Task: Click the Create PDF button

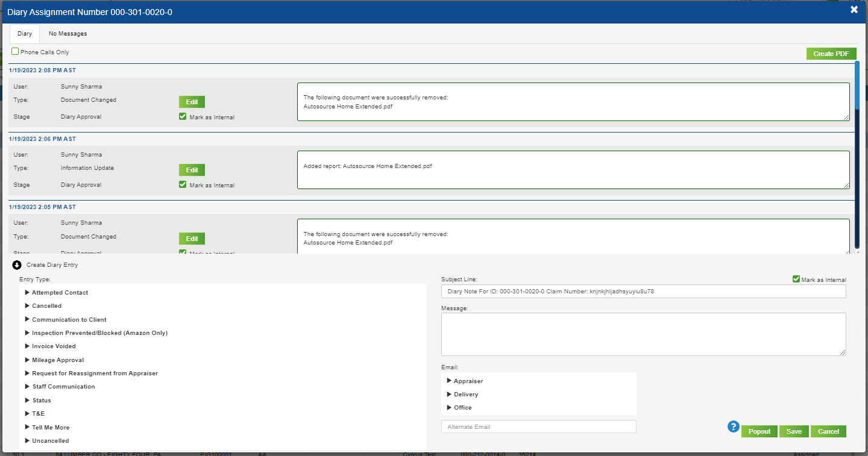Action: (831, 53)
